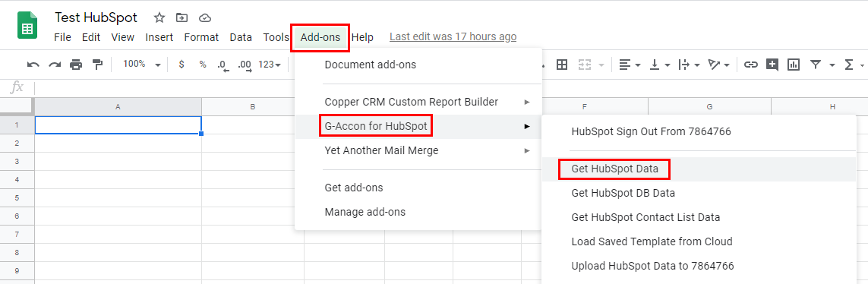Select column B header

(x=252, y=106)
